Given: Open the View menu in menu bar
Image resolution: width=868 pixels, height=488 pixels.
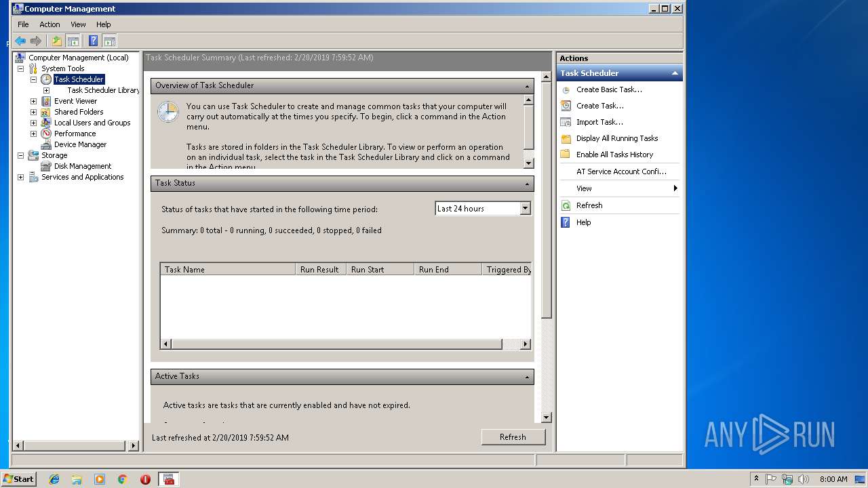Looking at the screenshot, I should point(79,24).
